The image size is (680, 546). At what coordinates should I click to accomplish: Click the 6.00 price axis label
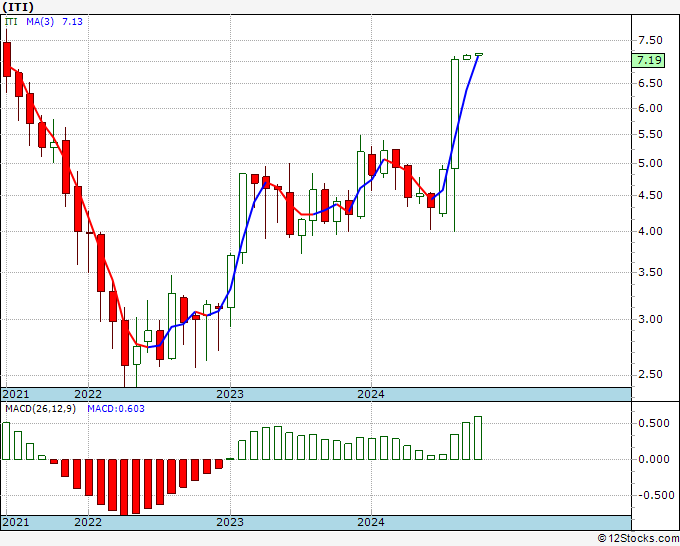point(650,108)
